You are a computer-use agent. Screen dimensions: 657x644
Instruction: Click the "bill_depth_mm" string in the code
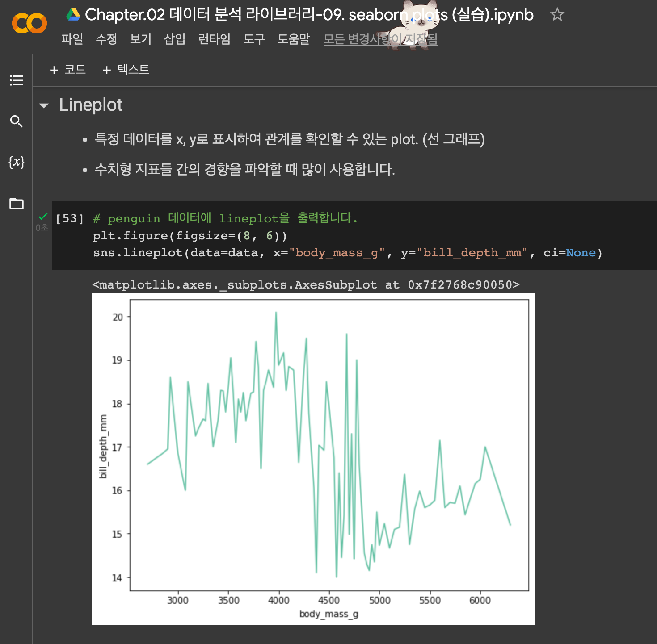point(472,253)
